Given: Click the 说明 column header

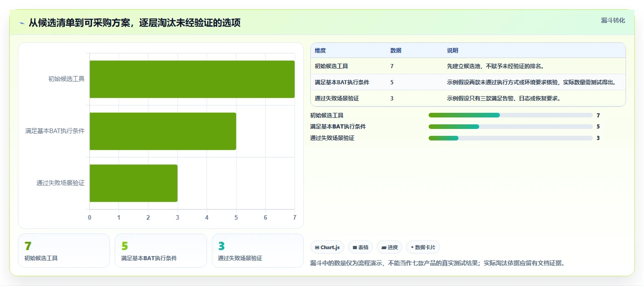Looking at the screenshot, I should coord(453,51).
